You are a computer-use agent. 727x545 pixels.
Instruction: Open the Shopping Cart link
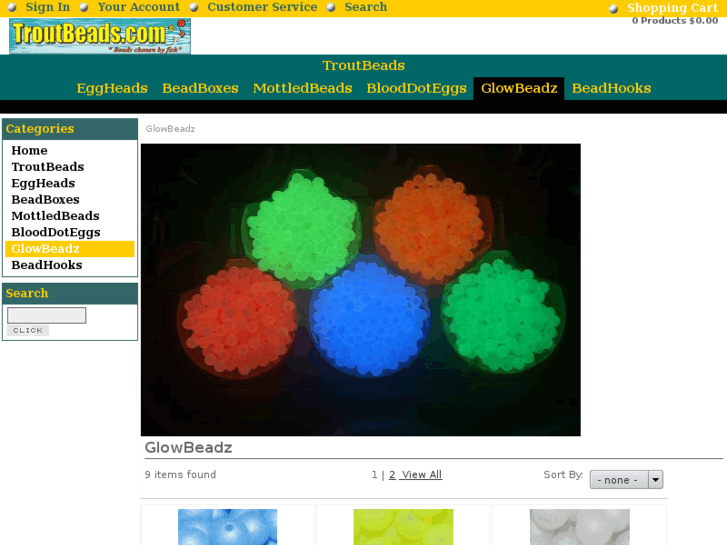point(672,8)
